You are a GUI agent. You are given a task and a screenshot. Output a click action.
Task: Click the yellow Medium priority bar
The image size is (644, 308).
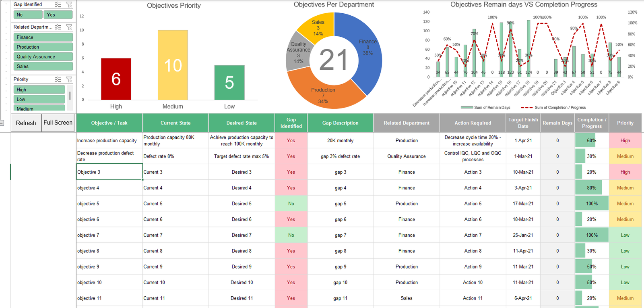(x=173, y=65)
